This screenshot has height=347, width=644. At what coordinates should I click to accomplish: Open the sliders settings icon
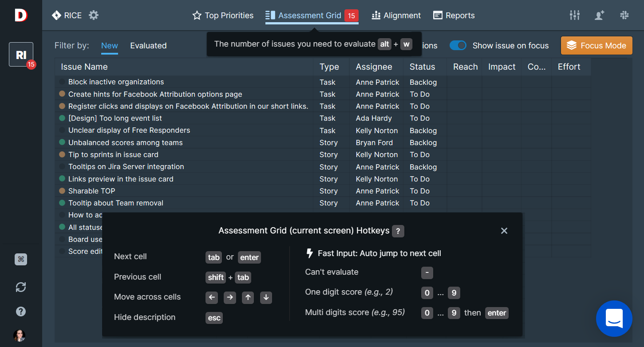pyautogui.click(x=574, y=16)
